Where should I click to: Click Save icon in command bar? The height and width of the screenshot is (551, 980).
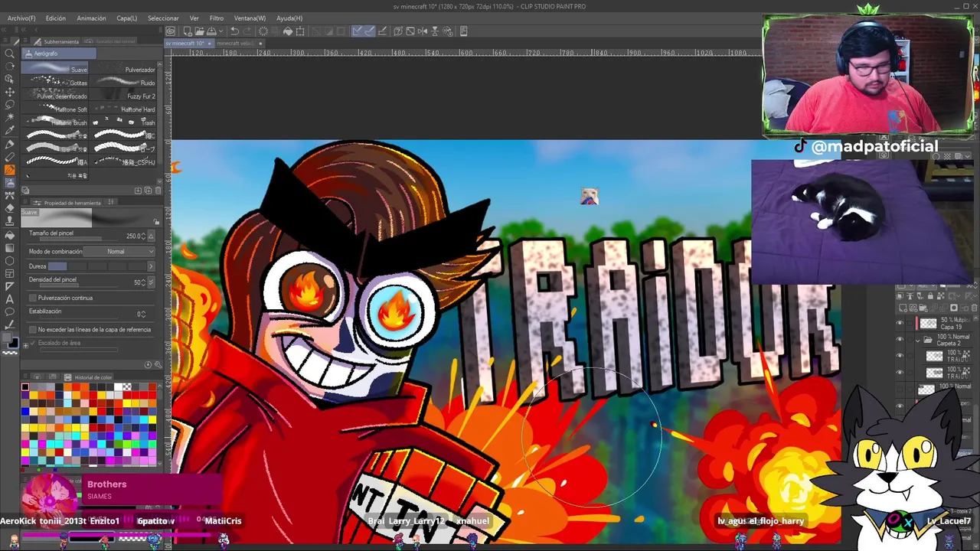[211, 31]
